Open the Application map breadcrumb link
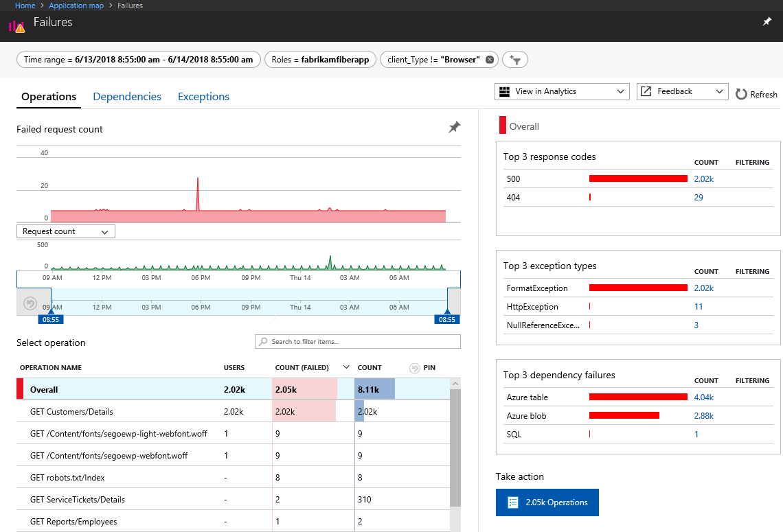This screenshot has width=783, height=532. point(76,5)
